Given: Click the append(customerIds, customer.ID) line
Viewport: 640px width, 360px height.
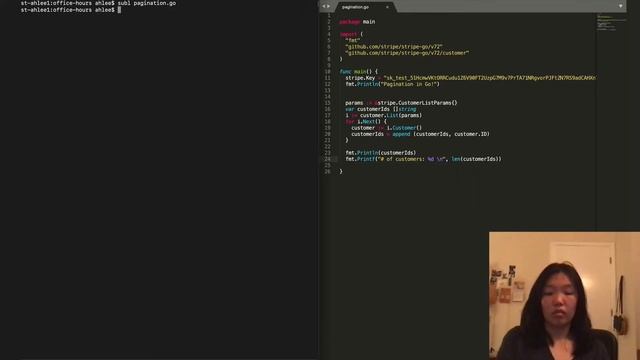Looking at the screenshot, I should click(x=420, y=134).
